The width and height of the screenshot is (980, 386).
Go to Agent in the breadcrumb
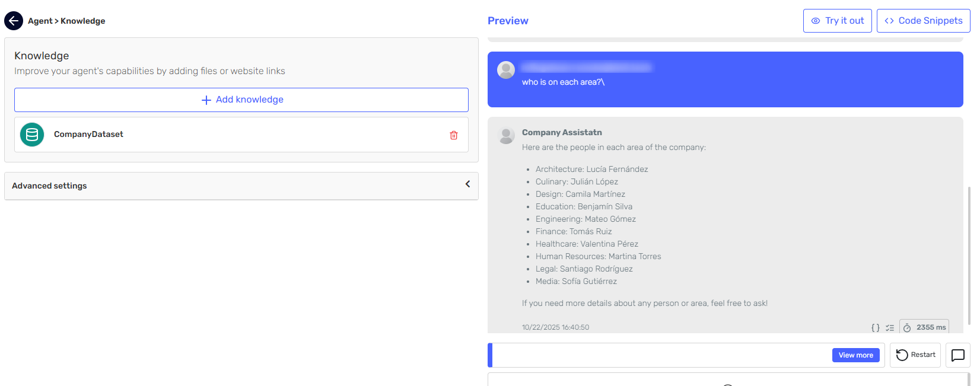40,21
